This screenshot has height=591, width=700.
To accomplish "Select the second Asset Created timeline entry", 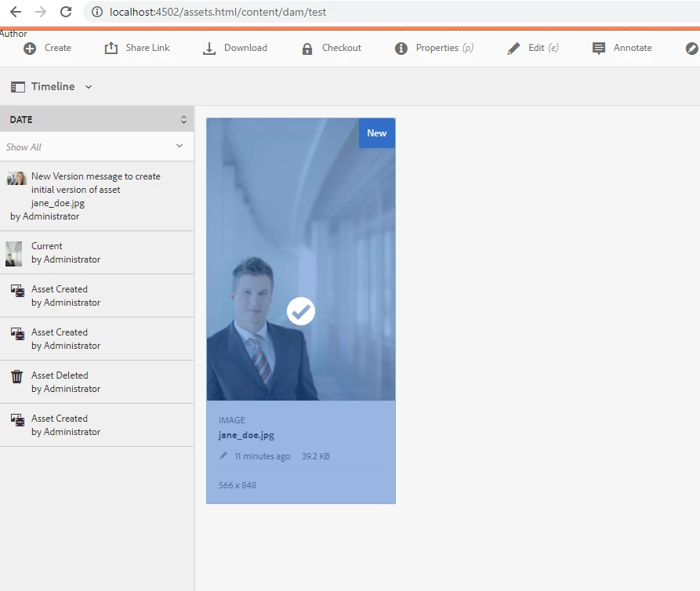I will [97, 339].
